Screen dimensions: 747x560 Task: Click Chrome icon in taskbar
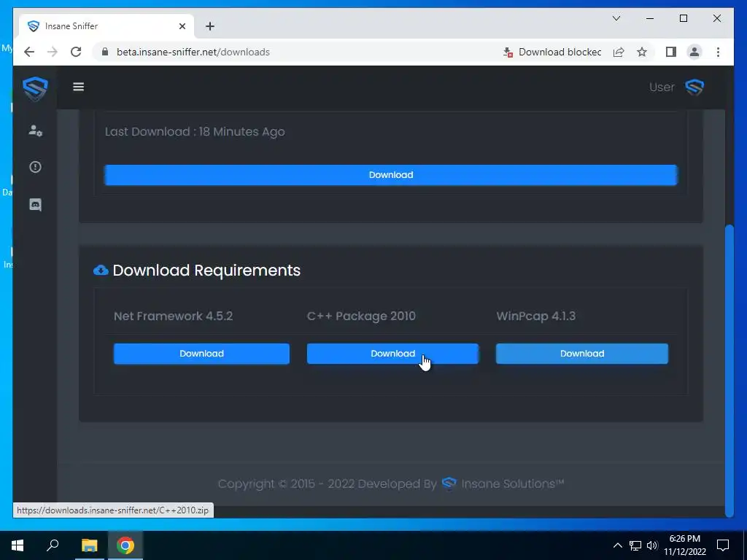125,545
